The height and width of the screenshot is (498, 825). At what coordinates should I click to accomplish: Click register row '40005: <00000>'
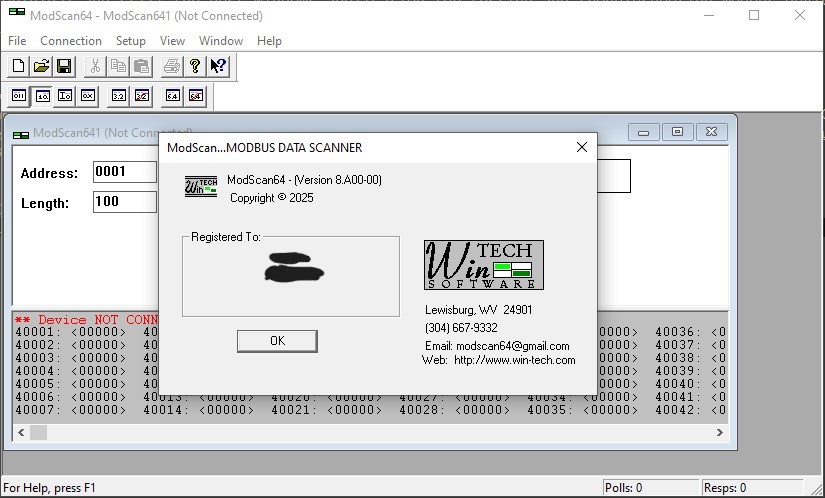tap(71, 384)
